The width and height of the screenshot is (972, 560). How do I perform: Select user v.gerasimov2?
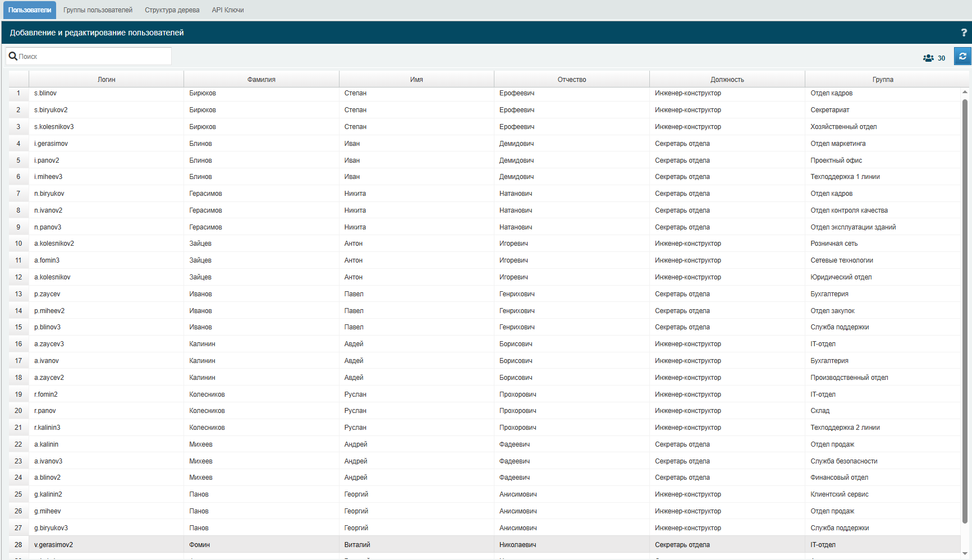coord(53,545)
